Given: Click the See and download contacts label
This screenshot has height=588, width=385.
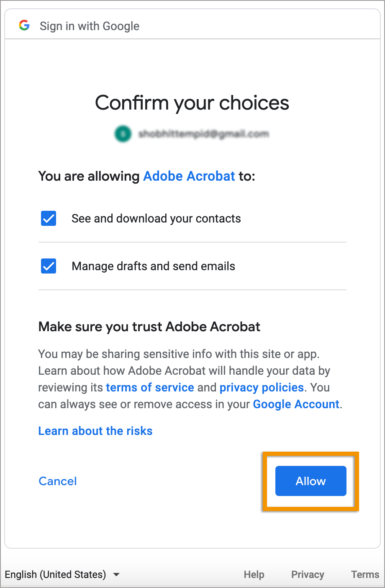Looking at the screenshot, I should [x=156, y=218].
